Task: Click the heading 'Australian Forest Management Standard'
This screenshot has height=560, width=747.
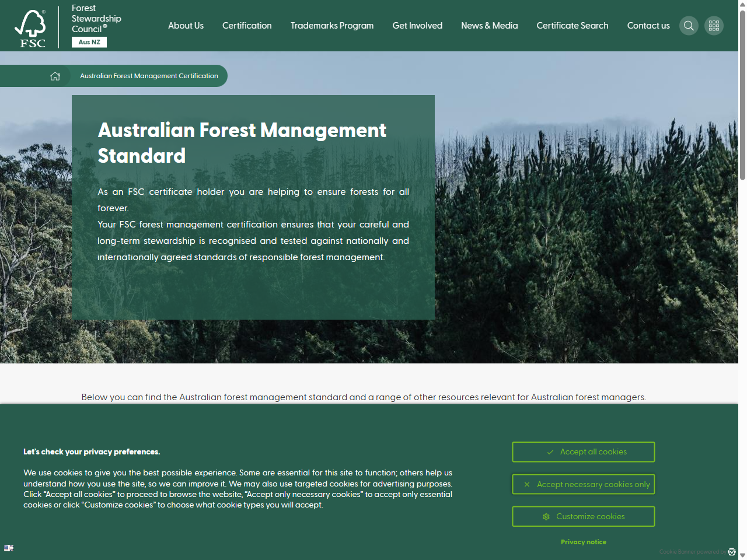Action: click(242, 143)
